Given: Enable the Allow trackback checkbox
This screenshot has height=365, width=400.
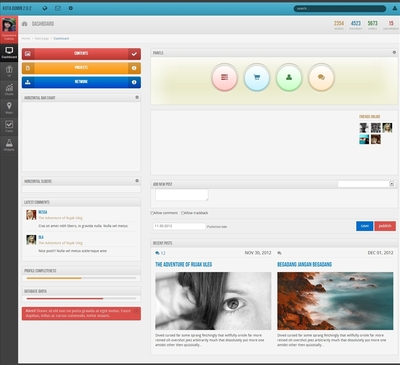Looking at the screenshot, I should tap(183, 213).
